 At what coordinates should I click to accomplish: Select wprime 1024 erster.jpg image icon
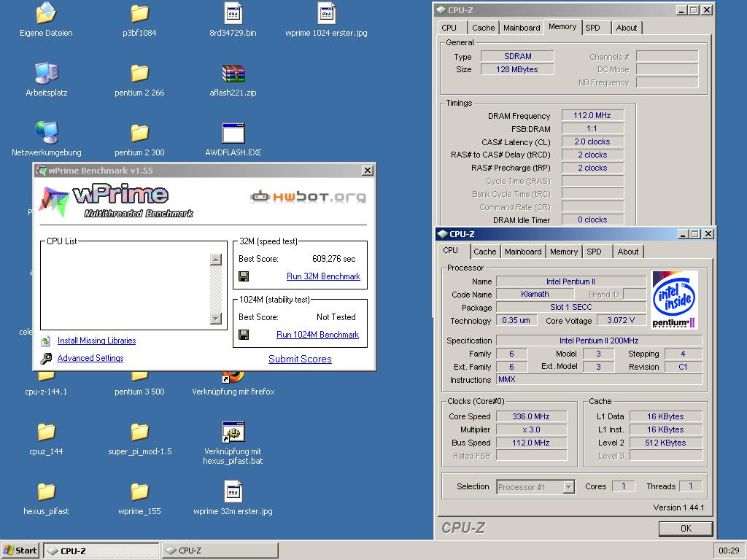[326, 13]
